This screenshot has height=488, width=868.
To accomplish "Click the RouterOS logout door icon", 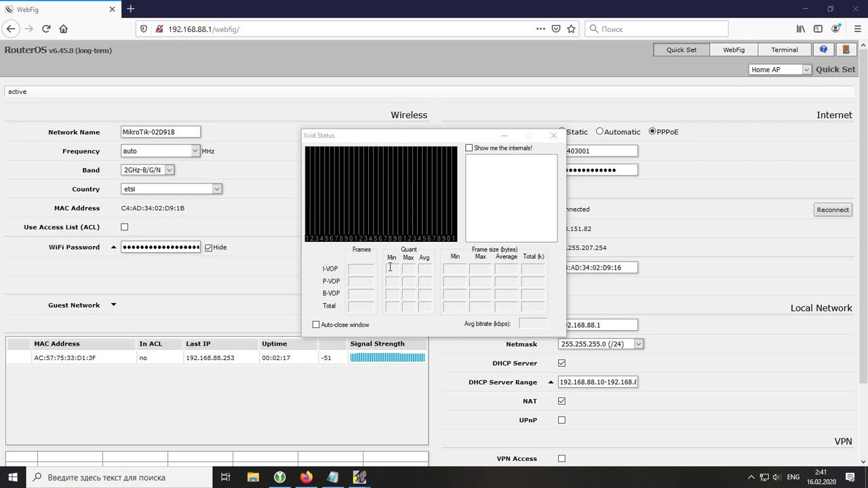I will (x=846, y=49).
